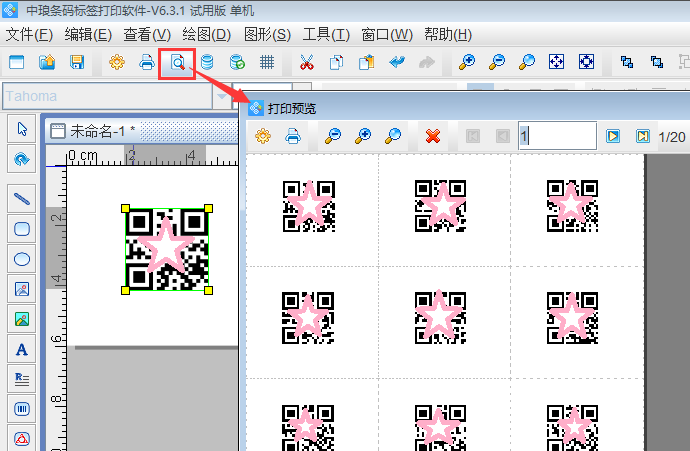Zoom out on the main canvas toolbar
The image size is (690, 451).
[497, 62]
